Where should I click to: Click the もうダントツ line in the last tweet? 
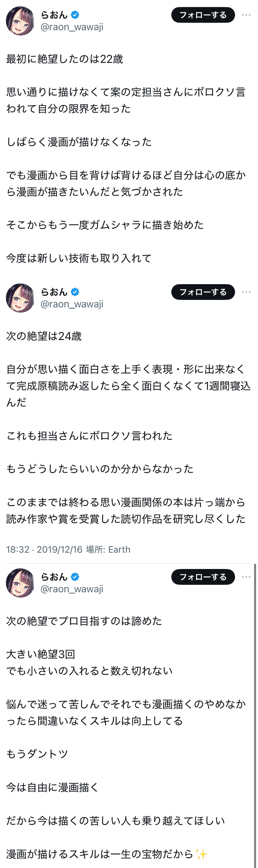tap(37, 754)
